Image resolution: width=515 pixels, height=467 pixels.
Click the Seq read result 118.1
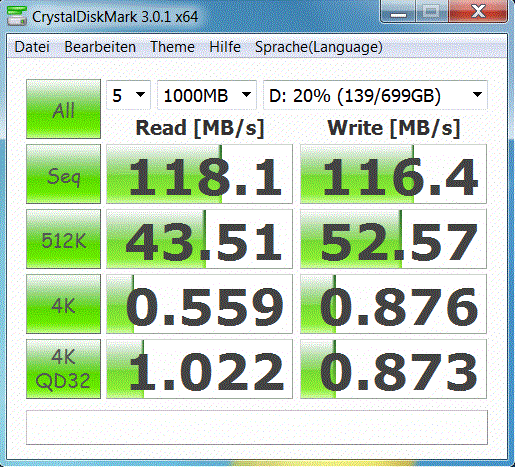199,174
